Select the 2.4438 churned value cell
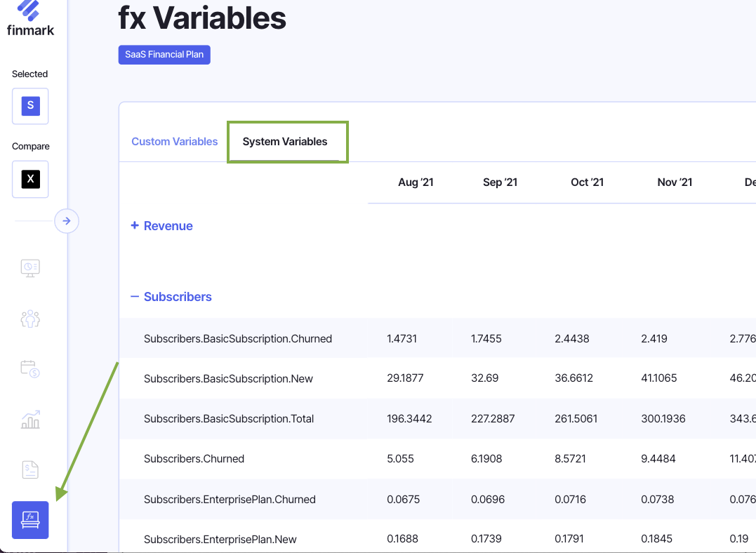 tap(571, 338)
